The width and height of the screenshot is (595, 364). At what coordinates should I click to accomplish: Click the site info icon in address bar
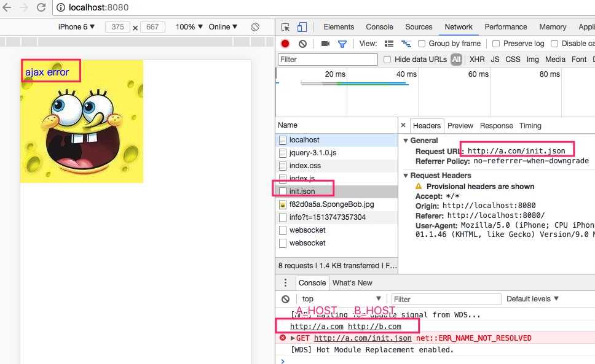click(x=61, y=7)
